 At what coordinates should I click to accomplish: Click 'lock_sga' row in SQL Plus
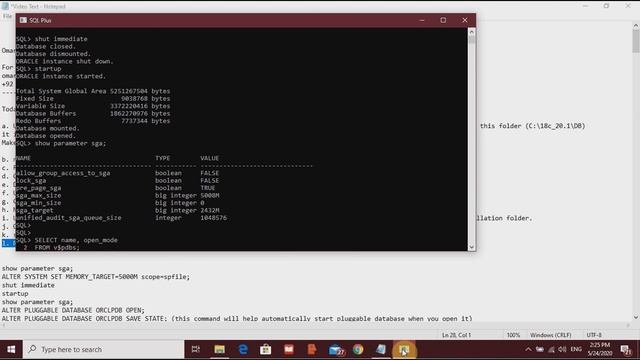click(x=118, y=180)
